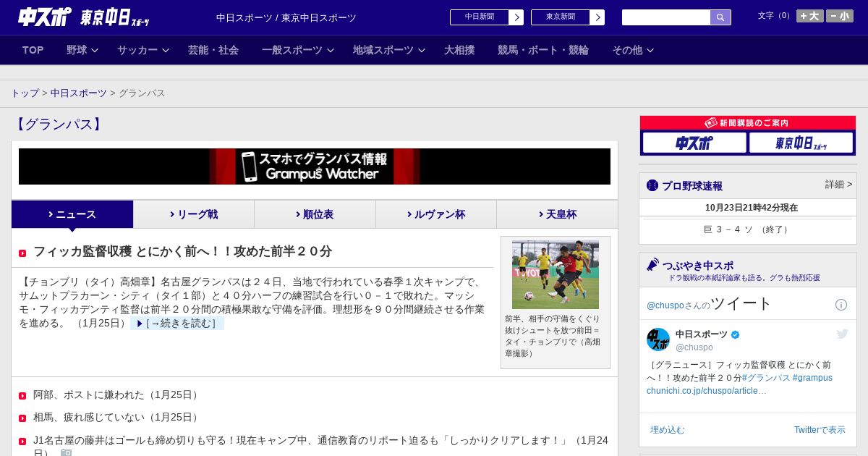The height and width of the screenshot is (456, 868).
Task: Focus the header search input field
Action: click(666, 17)
